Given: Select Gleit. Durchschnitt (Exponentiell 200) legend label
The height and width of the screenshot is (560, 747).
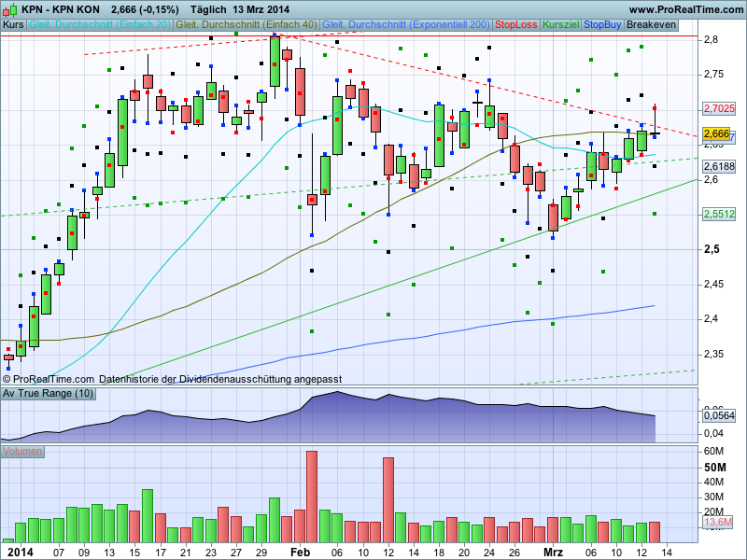Looking at the screenshot, I should (406, 25).
